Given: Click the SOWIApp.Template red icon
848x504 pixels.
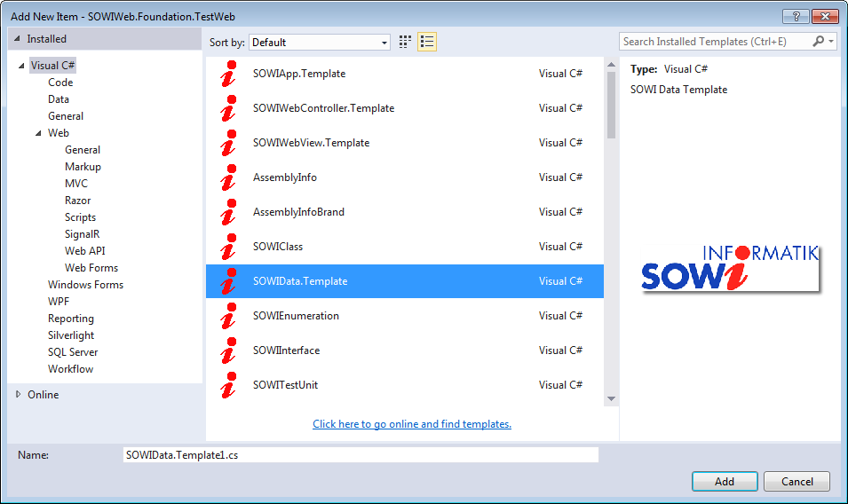Looking at the screenshot, I should (x=229, y=74).
